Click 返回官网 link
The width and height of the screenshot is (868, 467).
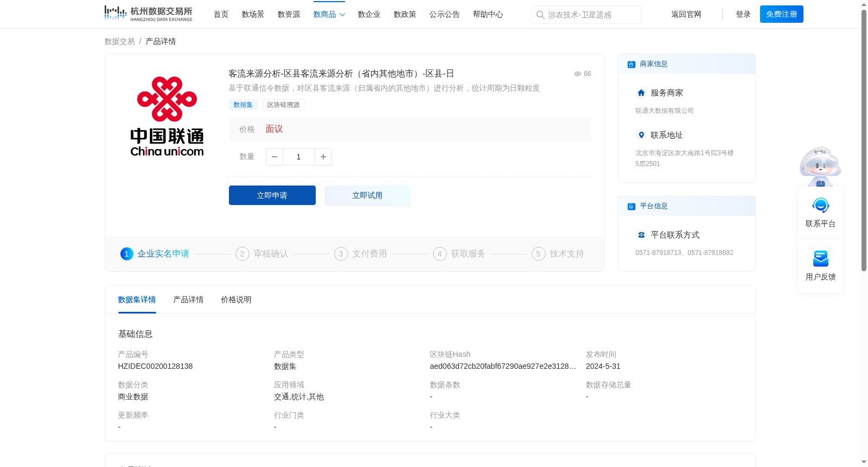tap(686, 15)
